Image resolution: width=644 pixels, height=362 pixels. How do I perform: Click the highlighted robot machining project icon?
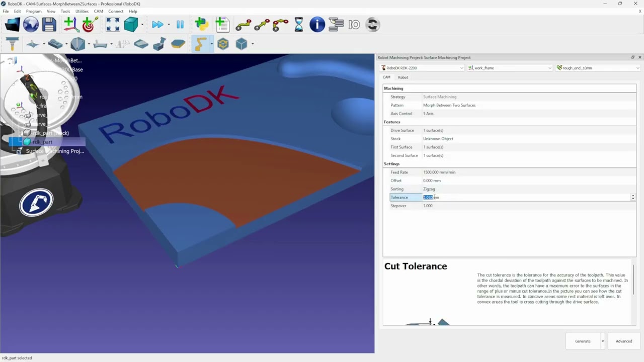pyautogui.click(x=200, y=44)
